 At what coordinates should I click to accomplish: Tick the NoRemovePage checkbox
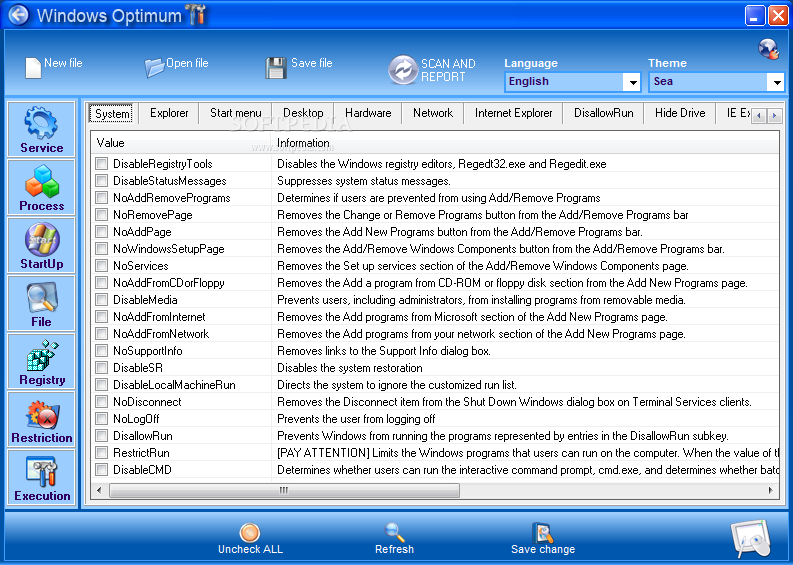(102, 214)
